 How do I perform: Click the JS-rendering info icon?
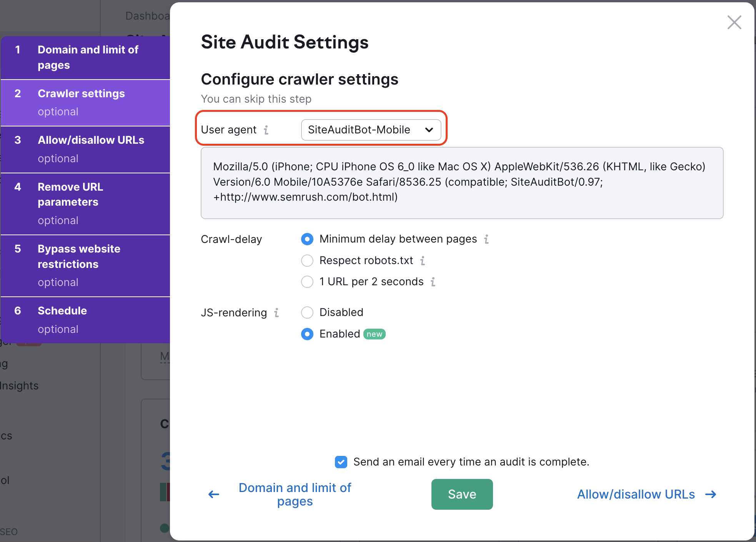276,313
